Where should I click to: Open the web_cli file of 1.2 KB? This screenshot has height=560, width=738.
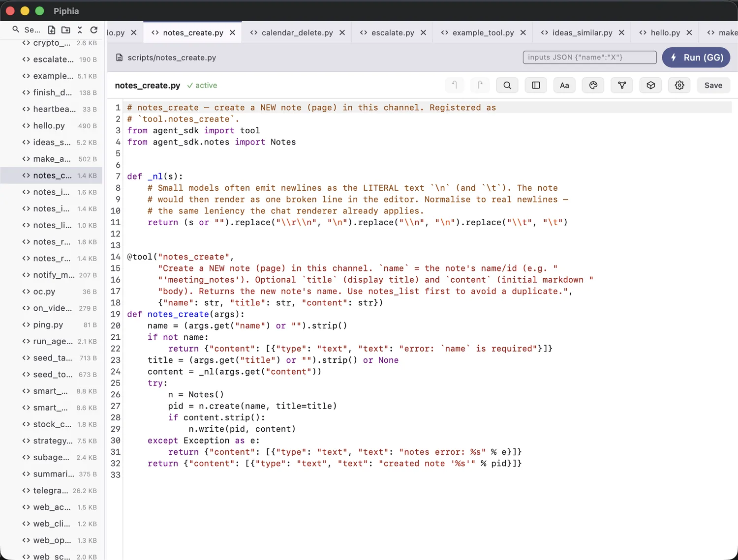pyautogui.click(x=52, y=524)
